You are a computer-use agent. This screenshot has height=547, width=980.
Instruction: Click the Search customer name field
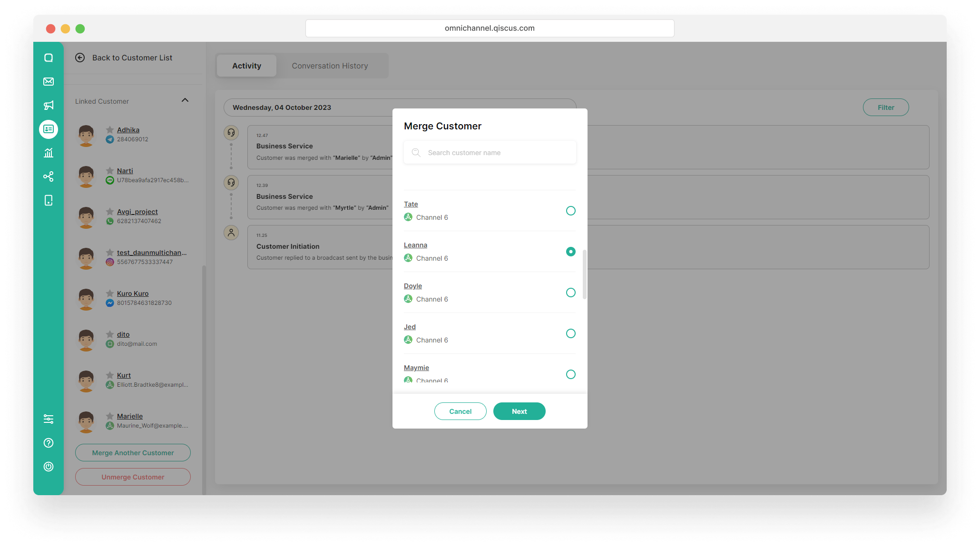pos(490,153)
